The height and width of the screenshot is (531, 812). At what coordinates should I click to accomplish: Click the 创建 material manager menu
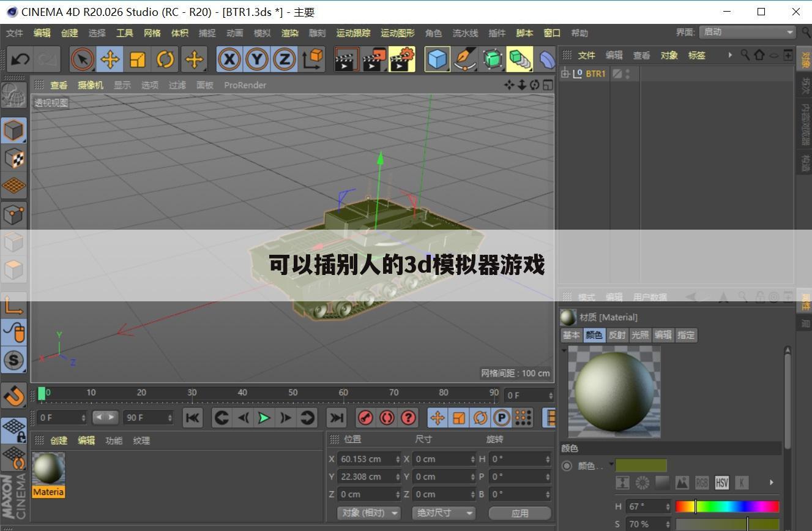click(59, 440)
